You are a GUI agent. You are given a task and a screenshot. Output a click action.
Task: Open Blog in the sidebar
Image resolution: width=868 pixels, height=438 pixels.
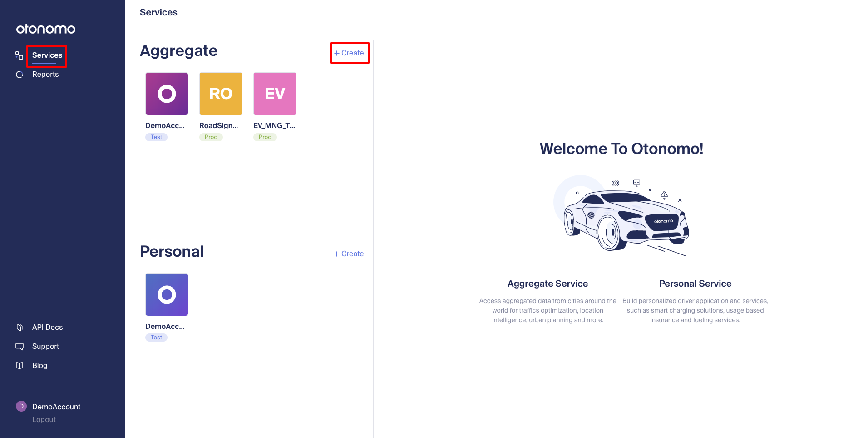click(39, 366)
